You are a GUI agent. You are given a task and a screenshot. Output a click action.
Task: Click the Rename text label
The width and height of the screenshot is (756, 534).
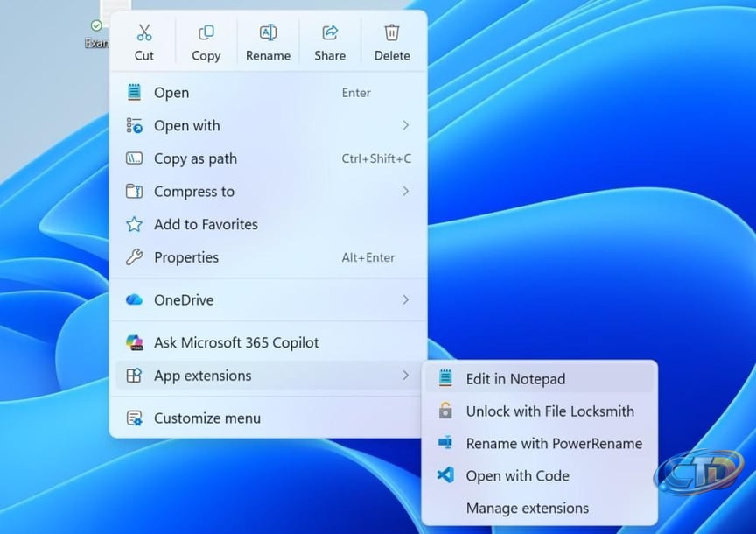tap(268, 55)
